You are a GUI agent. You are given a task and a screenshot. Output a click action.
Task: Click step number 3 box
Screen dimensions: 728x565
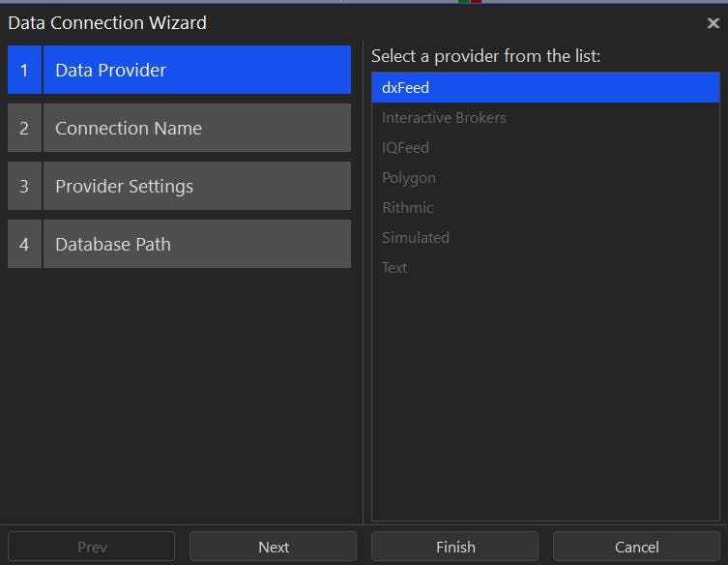[x=24, y=186]
